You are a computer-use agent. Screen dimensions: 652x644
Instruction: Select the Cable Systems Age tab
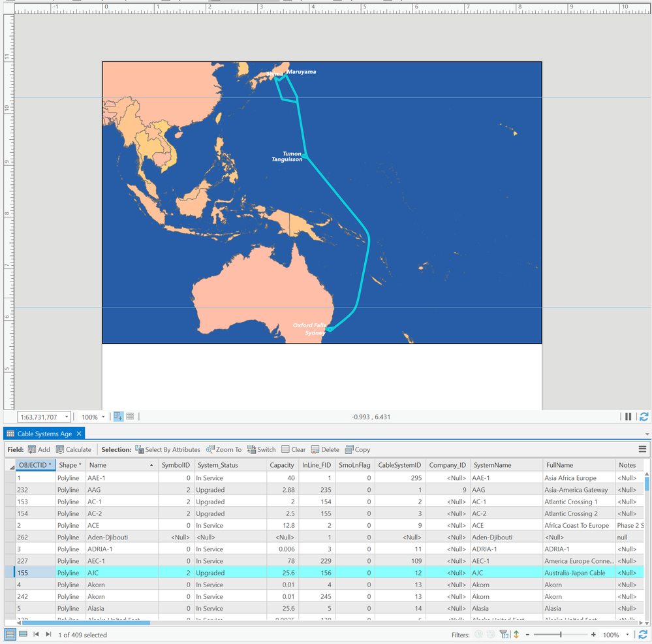pyautogui.click(x=44, y=434)
